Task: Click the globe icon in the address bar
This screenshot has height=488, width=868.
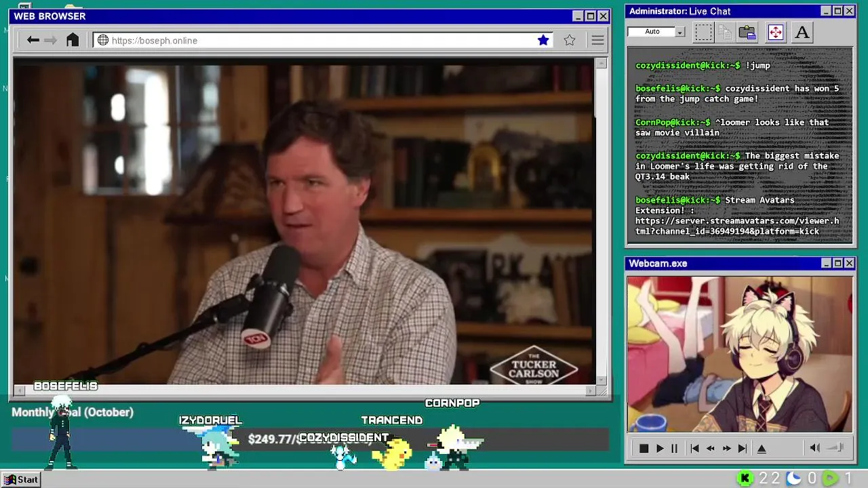Action: (x=103, y=40)
